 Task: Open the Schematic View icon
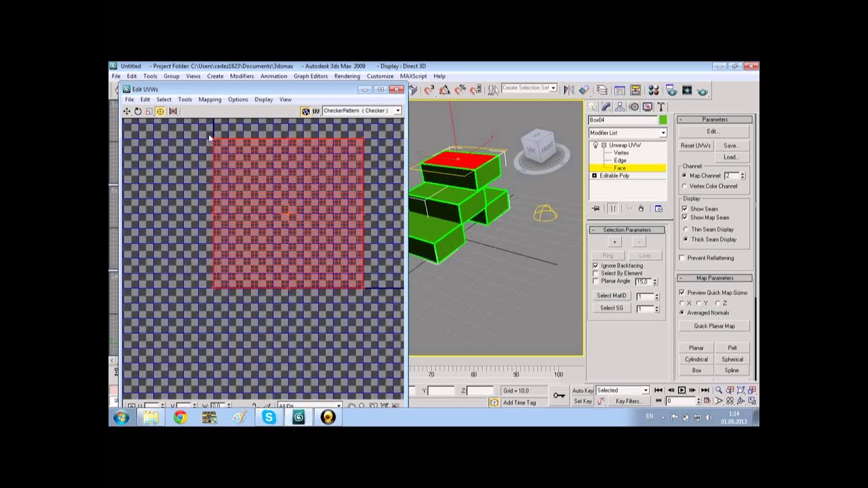pyautogui.click(x=635, y=89)
